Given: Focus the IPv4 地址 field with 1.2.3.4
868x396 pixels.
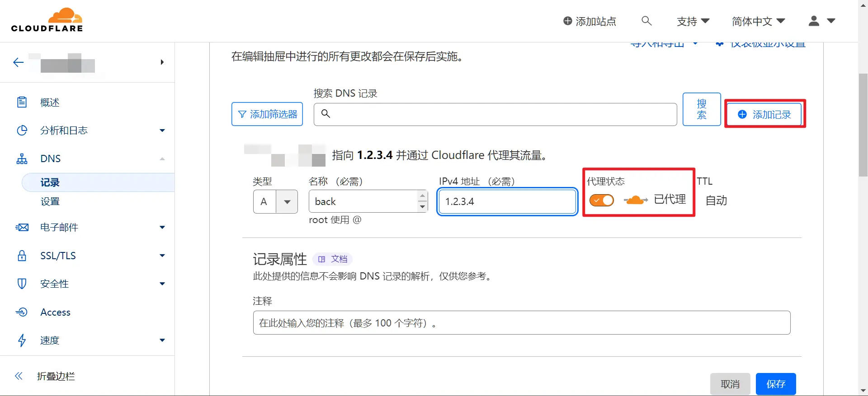Looking at the screenshot, I should 507,201.
